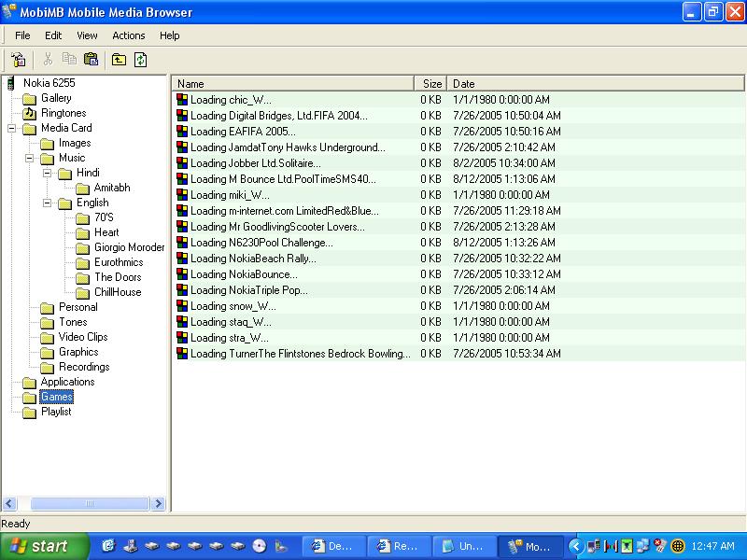Click tree pane left scroll arrow
The height and width of the screenshot is (560, 747).
click(9, 503)
